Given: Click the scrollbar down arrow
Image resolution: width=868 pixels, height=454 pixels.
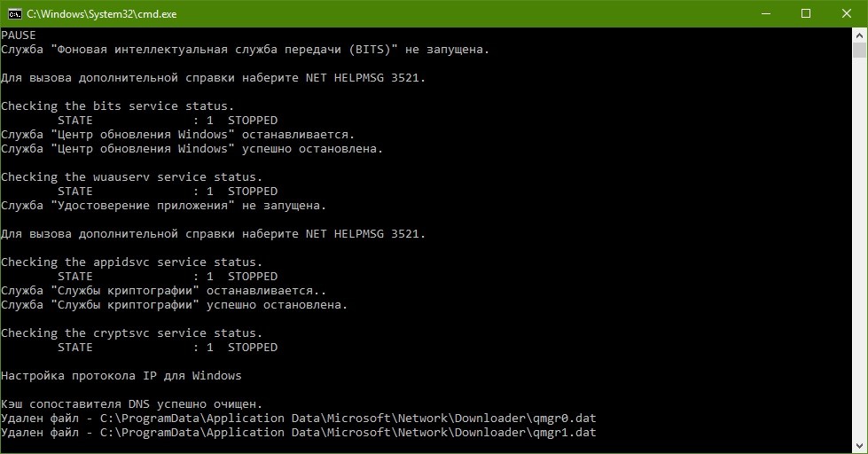Looking at the screenshot, I should click(x=859, y=446).
